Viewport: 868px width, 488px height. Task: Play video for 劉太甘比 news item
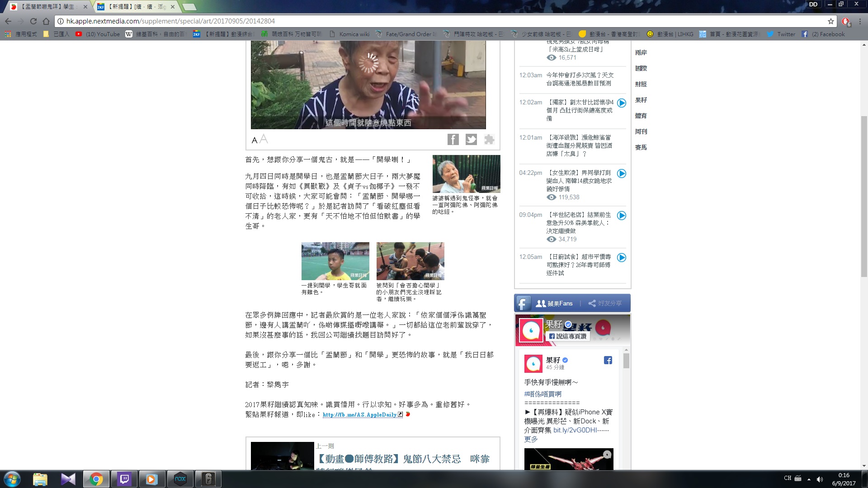point(622,103)
